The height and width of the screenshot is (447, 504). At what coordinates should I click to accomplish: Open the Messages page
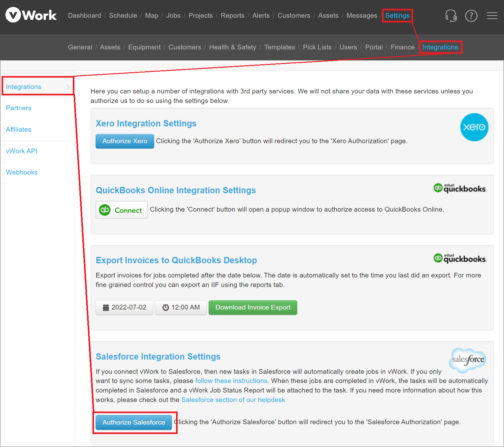[x=362, y=16]
